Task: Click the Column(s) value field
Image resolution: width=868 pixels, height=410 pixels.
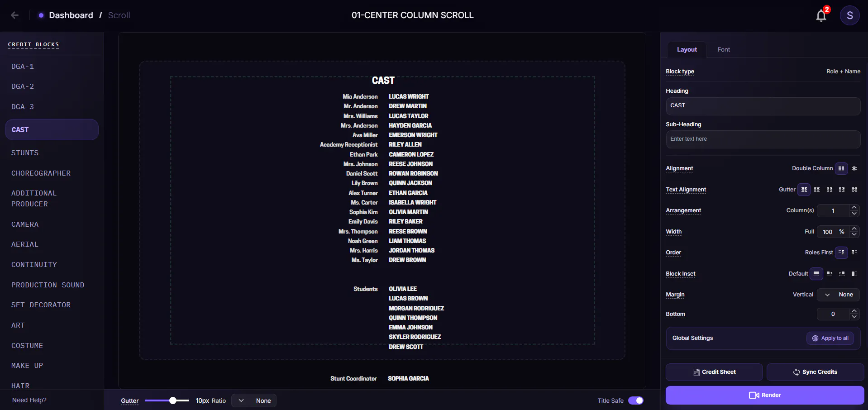Action: pyautogui.click(x=833, y=211)
